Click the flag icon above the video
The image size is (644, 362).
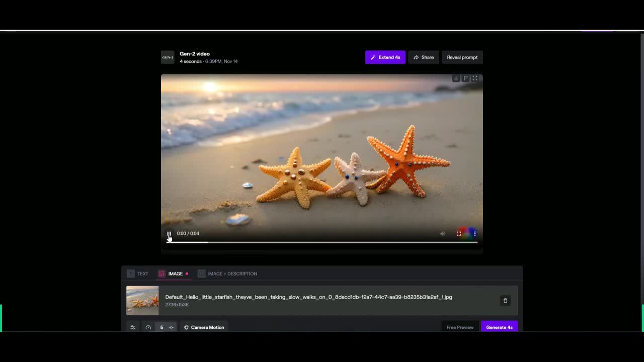[x=465, y=78]
